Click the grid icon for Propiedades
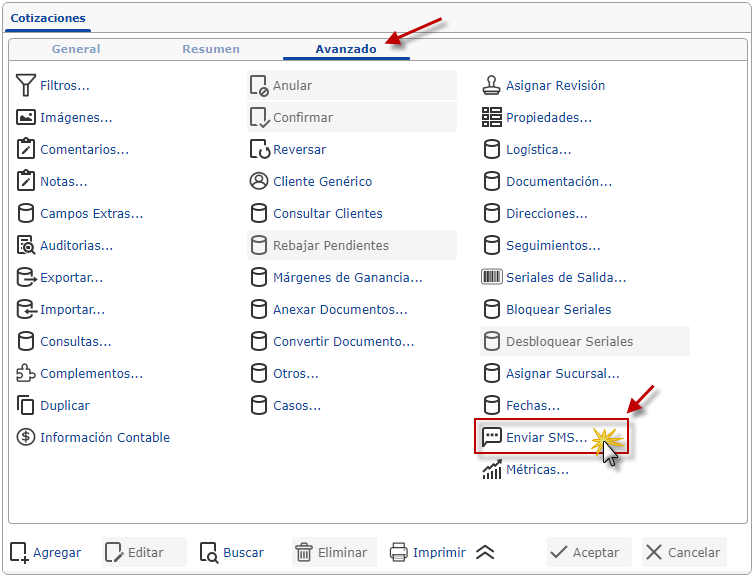The height and width of the screenshot is (577, 755). click(x=492, y=117)
